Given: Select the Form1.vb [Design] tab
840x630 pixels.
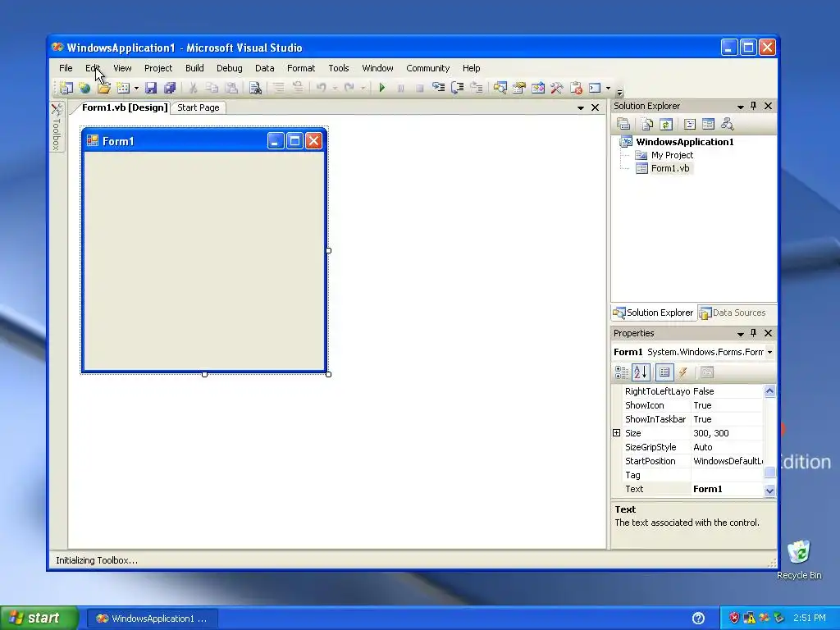Looking at the screenshot, I should (125, 107).
